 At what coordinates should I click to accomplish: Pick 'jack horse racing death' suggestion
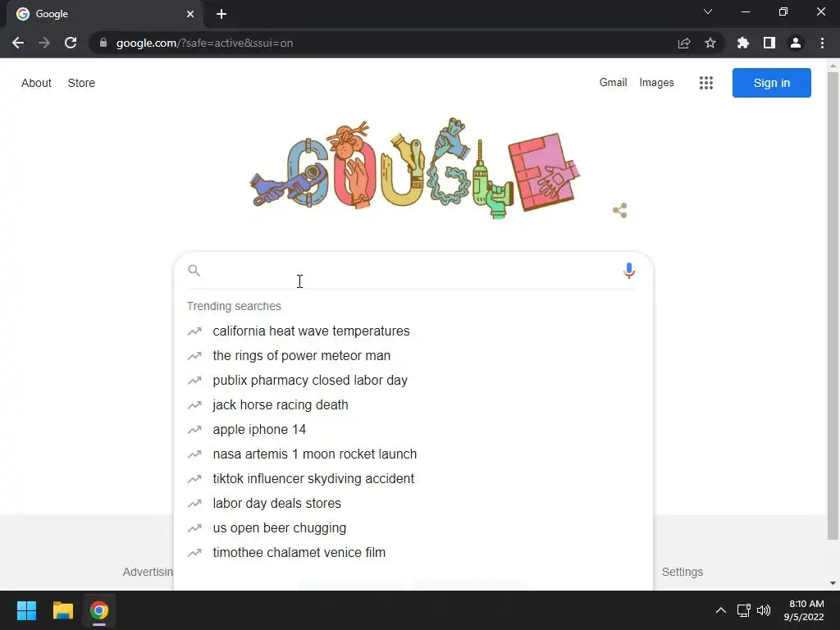tap(281, 405)
